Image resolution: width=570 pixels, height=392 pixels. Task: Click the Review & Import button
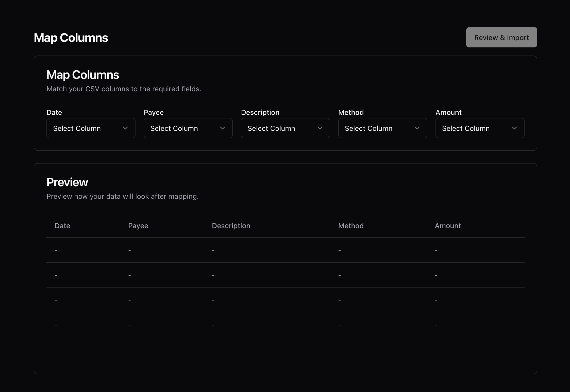coord(501,38)
